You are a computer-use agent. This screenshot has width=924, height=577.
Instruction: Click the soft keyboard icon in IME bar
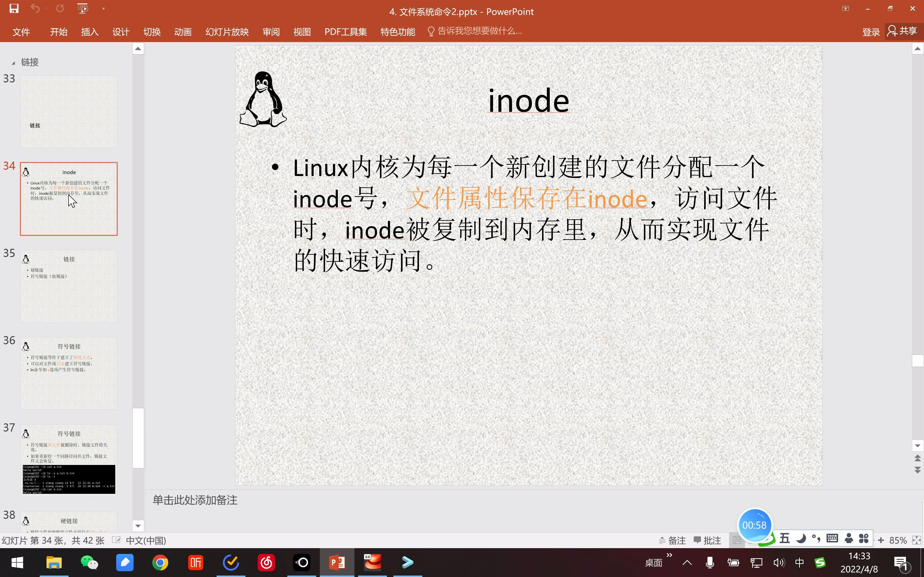[832, 539]
